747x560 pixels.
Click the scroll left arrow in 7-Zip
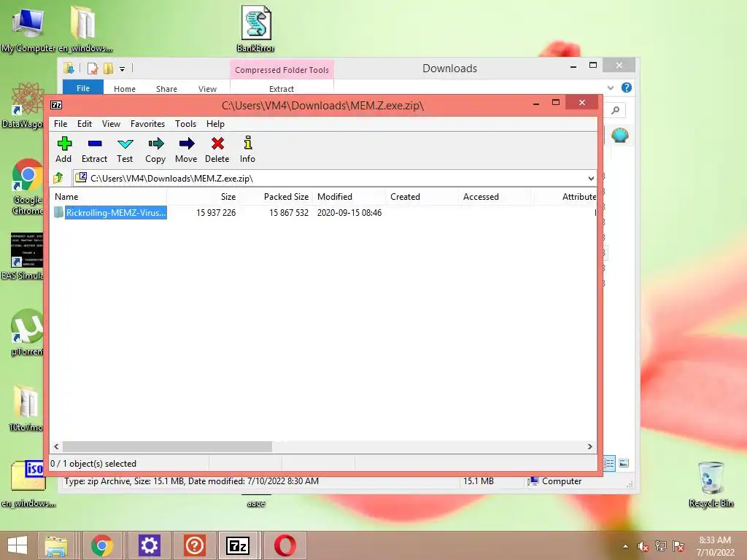[57, 447]
